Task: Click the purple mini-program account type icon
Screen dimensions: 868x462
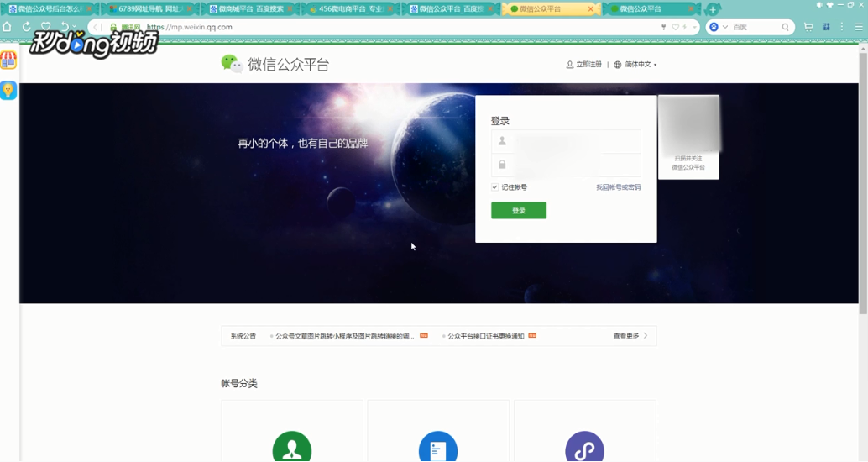Action: pos(584,447)
